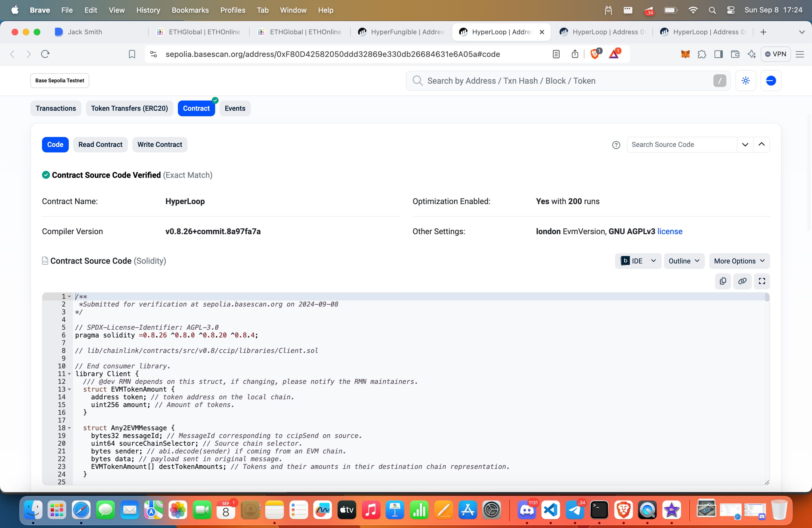The image size is (812, 528).
Task: Open Discord from the dock
Action: 526,510
